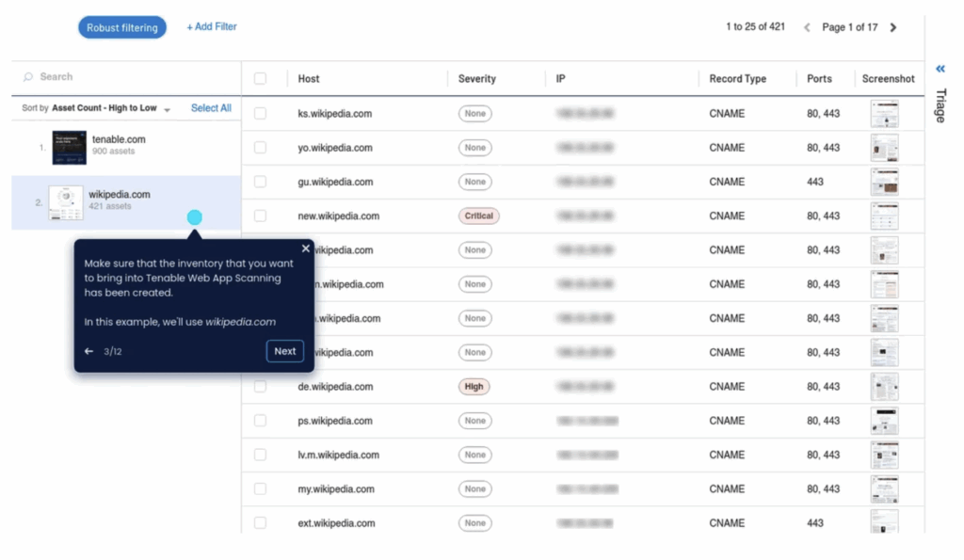The width and height of the screenshot is (964, 560).
Task: Select the wikipedia.com inventory
Action: pyautogui.click(x=126, y=203)
